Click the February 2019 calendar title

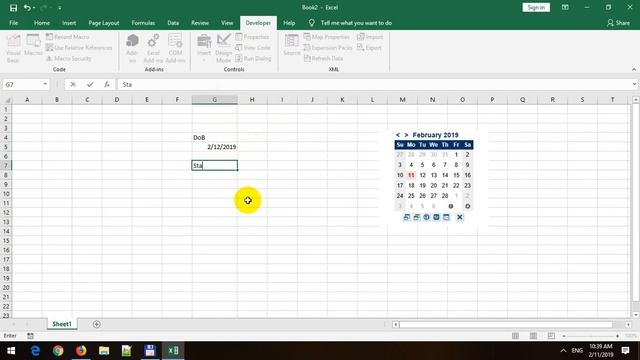(435, 135)
